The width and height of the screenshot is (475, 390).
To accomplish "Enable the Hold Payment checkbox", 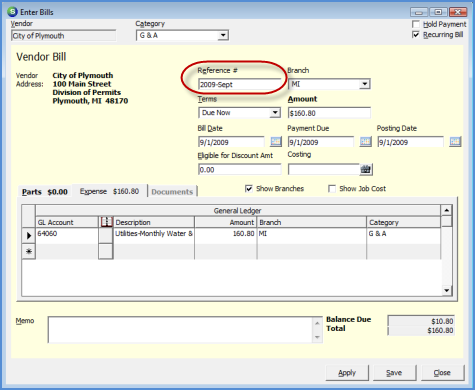I will 416,24.
